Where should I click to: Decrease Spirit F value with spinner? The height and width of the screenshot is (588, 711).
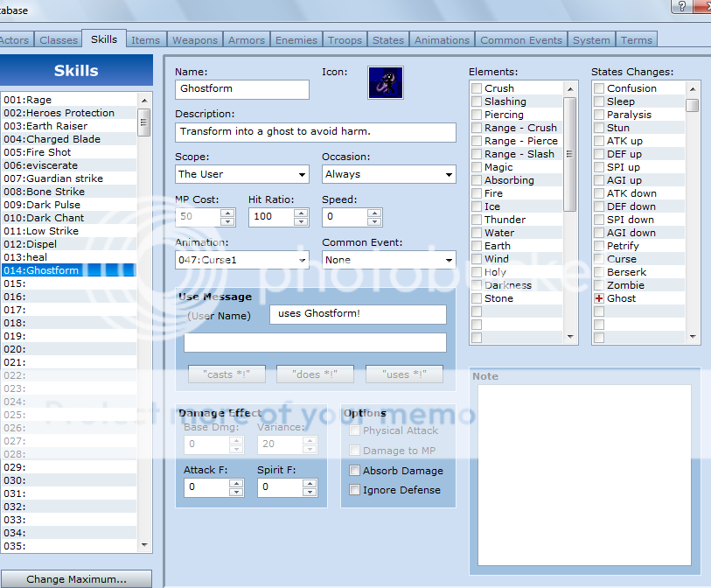(x=309, y=493)
